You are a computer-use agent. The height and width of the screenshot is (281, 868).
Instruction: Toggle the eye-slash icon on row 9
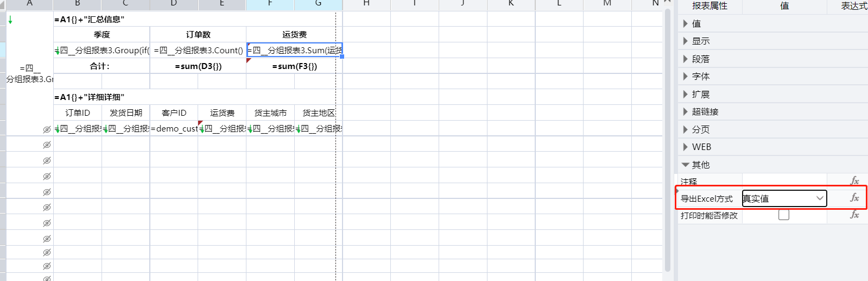point(47,145)
